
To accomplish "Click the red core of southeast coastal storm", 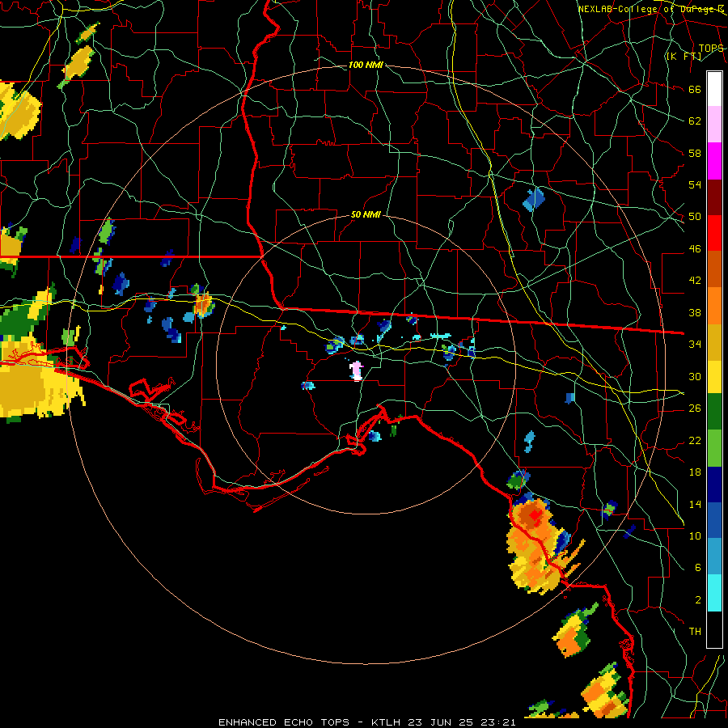I will click(535, 515).
